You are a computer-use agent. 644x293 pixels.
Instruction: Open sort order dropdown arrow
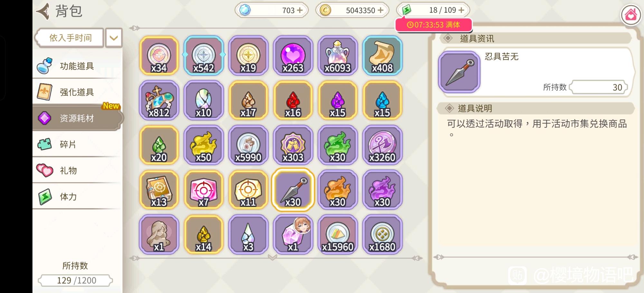click(114, 38)
